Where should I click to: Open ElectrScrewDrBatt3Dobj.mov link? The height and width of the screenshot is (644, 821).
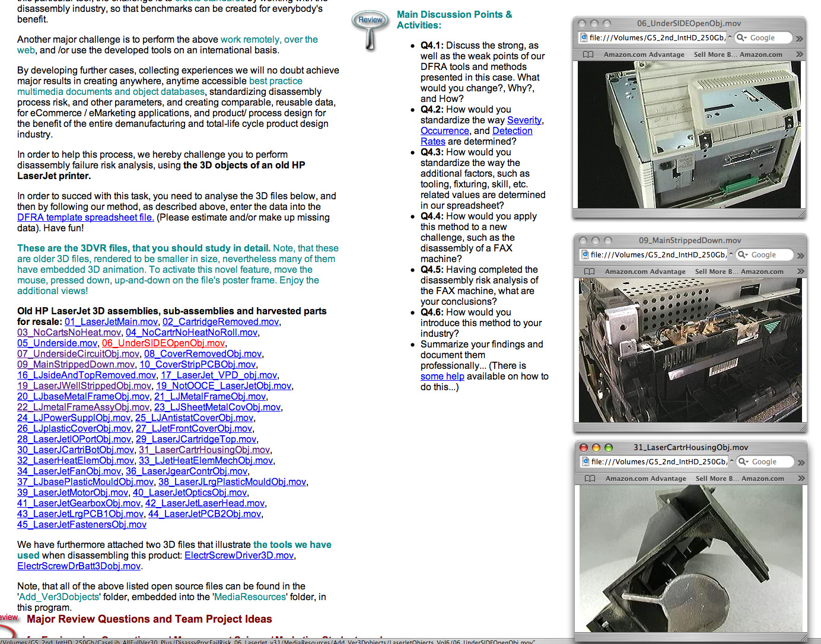[79, 566]
